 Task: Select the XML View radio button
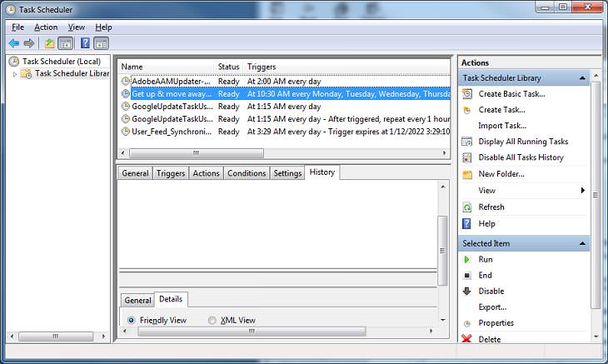click(212, 320)
